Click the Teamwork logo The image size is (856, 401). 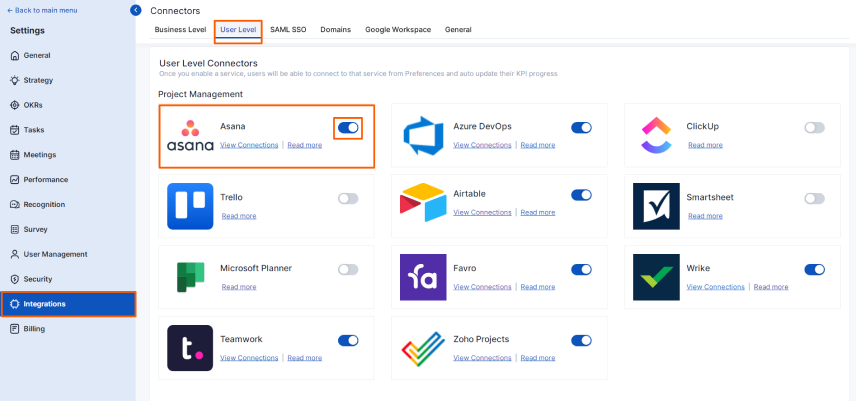click(x=190, y=348)
